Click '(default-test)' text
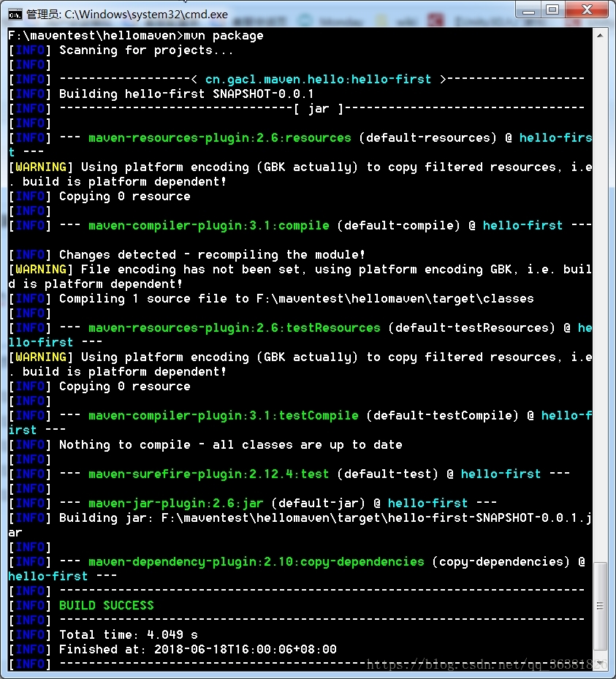This screenshot has height=679, width=616. [387, 474]
